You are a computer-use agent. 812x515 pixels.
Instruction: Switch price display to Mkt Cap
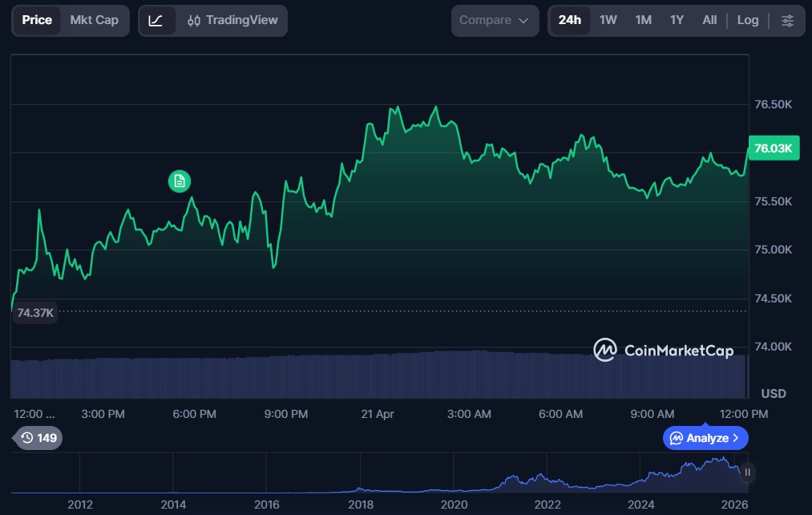point(94,20)
